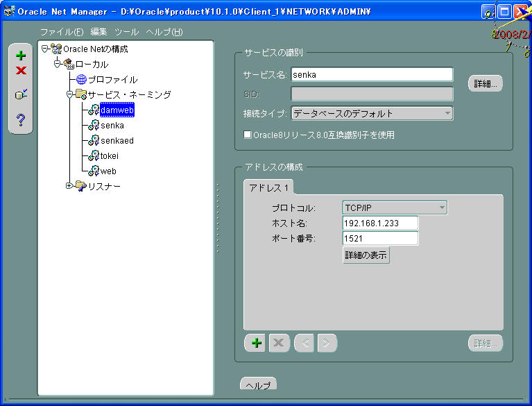This screenshot has width=532, height=406.
Task: Collapse the サービス・ネーミング node
Action: (69, 94)
